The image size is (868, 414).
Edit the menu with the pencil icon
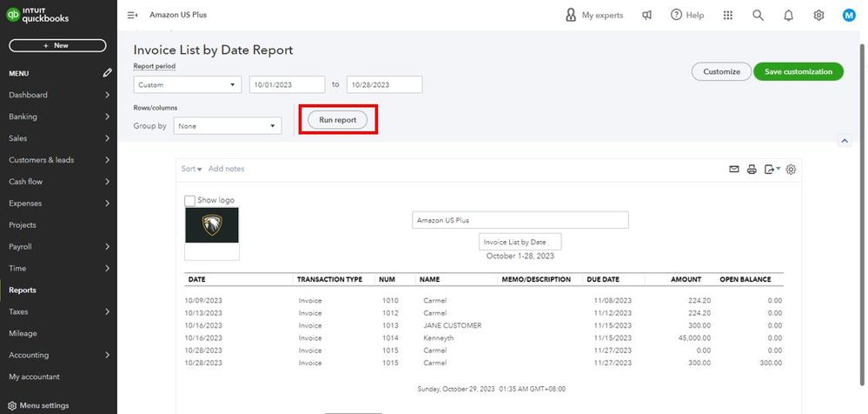[108, 72]
